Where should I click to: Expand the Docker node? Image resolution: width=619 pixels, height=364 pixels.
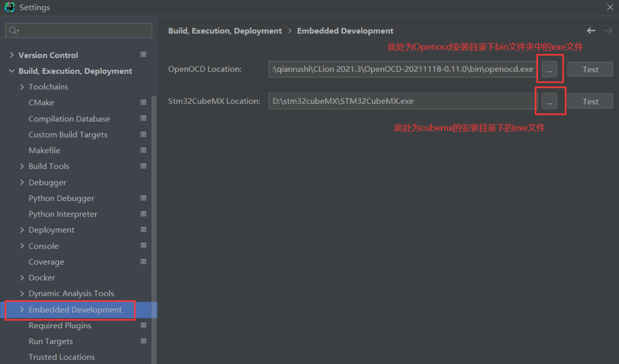point(22,278)
